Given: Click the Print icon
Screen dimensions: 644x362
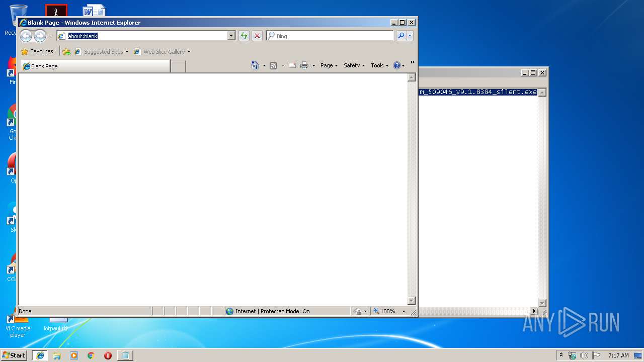Looking at the screenshot, I should 304,65.
